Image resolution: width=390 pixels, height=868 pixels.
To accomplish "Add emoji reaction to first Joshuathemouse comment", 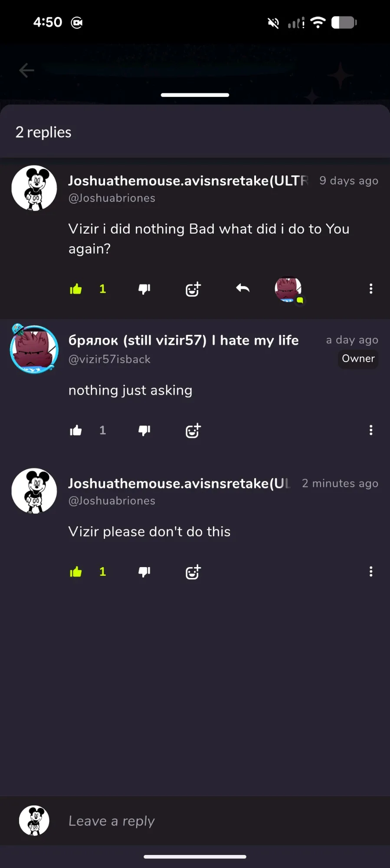I will 193,289.
